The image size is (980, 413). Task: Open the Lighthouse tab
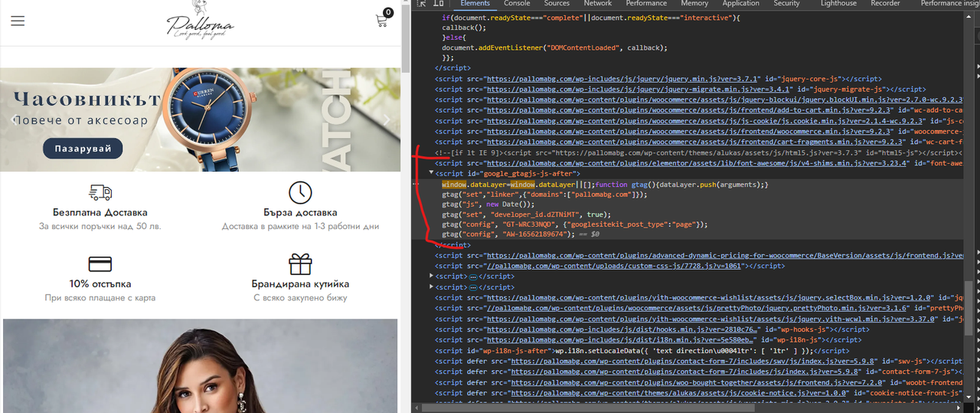839,4
